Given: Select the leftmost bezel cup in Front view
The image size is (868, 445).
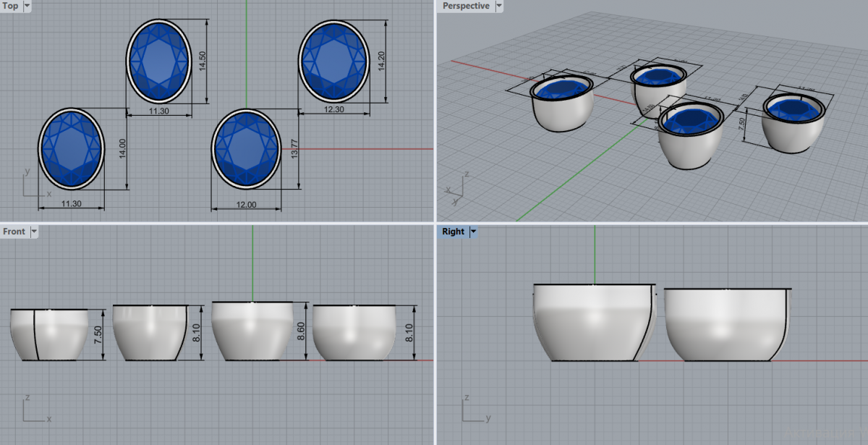Looking at the screenshot, I should click(x=61, y=334).
